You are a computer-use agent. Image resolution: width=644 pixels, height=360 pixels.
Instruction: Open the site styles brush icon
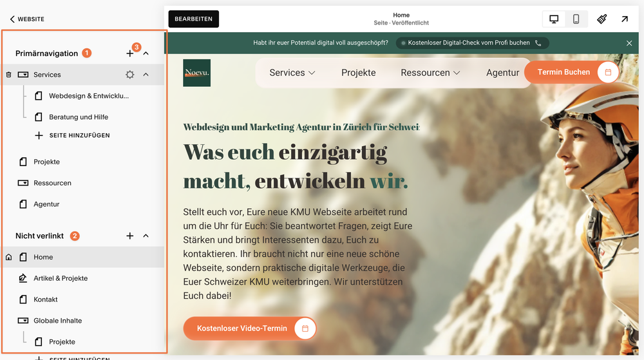602,19
